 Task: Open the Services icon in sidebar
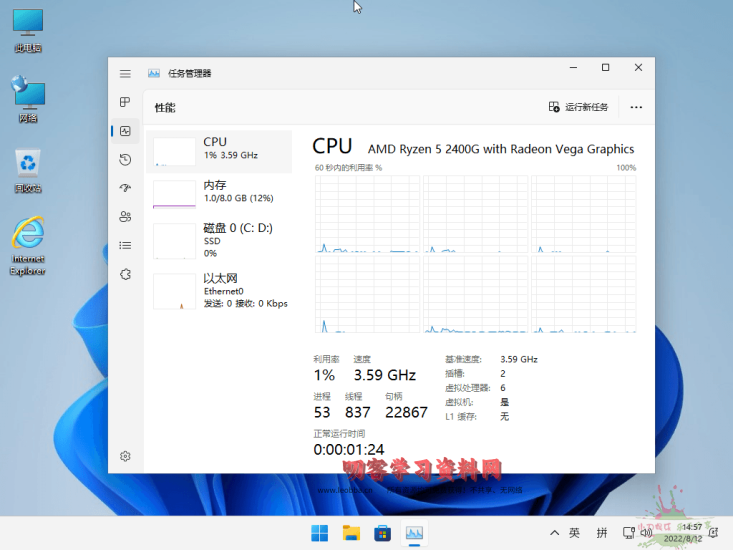125,274
